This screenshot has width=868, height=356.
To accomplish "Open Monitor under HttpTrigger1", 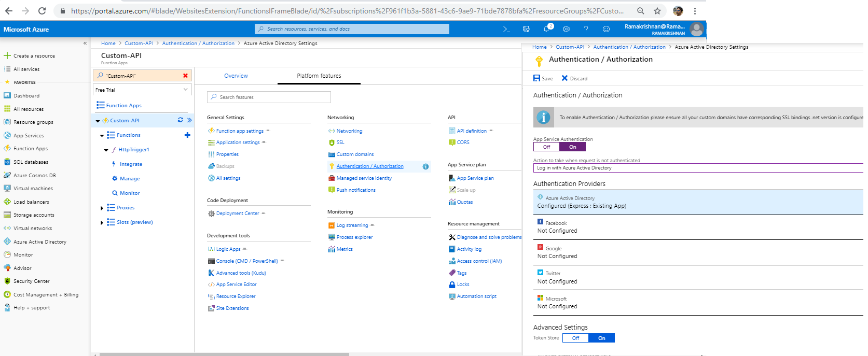I will (x=130, y=193).
